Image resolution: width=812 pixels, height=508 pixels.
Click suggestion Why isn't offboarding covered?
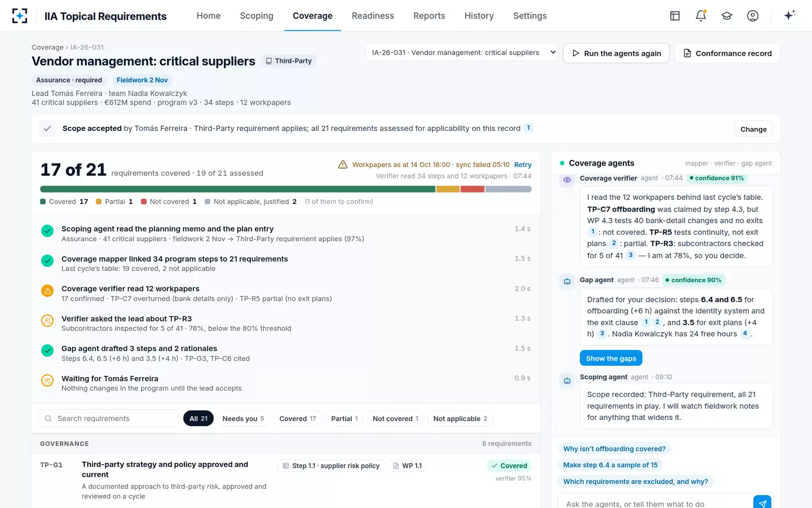tap(614, 449)
